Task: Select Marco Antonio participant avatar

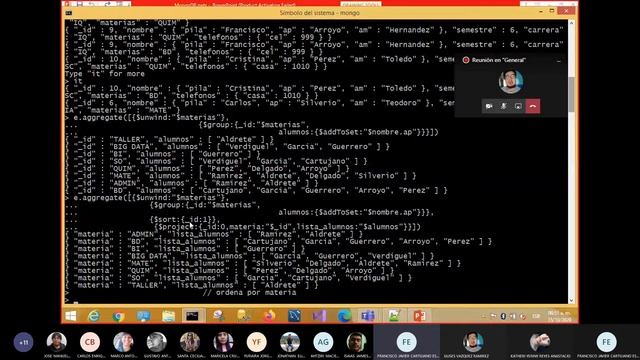Action: tap(123, 342)
